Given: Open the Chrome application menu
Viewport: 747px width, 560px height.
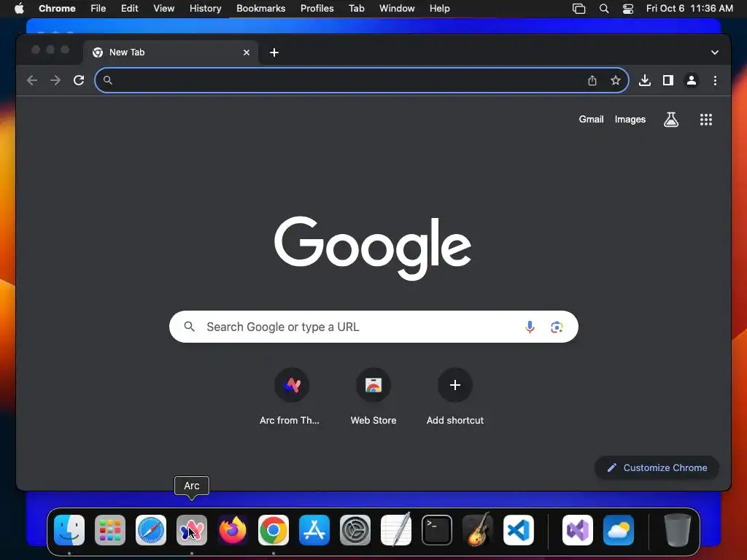Looking at the screenshot, I should (57, 9).
